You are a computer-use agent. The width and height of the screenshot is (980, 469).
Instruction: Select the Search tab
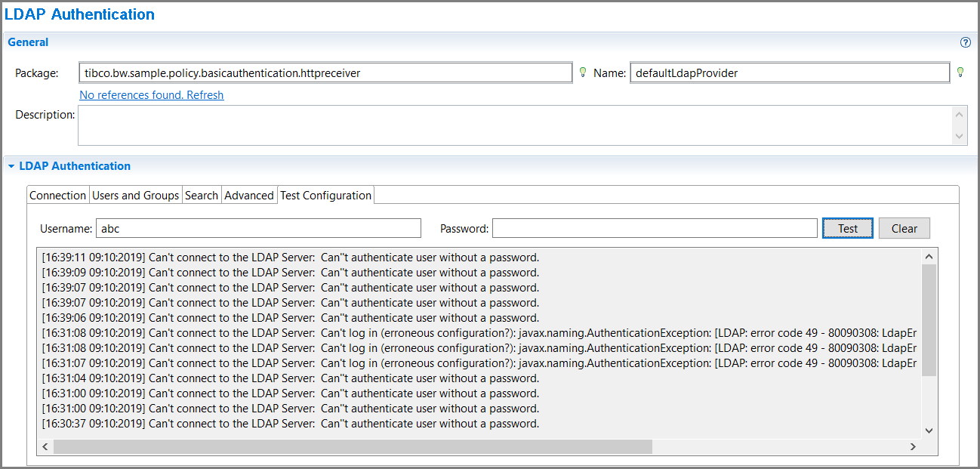tap(202, 196)
